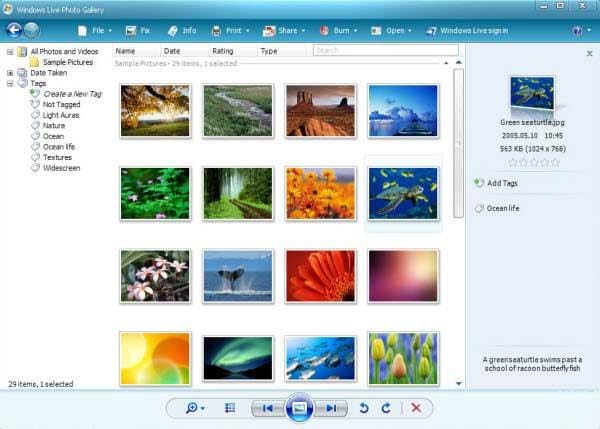Collapse the All Photos and Videos node
Image resolution: width=600 pixels, height=429 pixels.
click(x=10, y=52)
